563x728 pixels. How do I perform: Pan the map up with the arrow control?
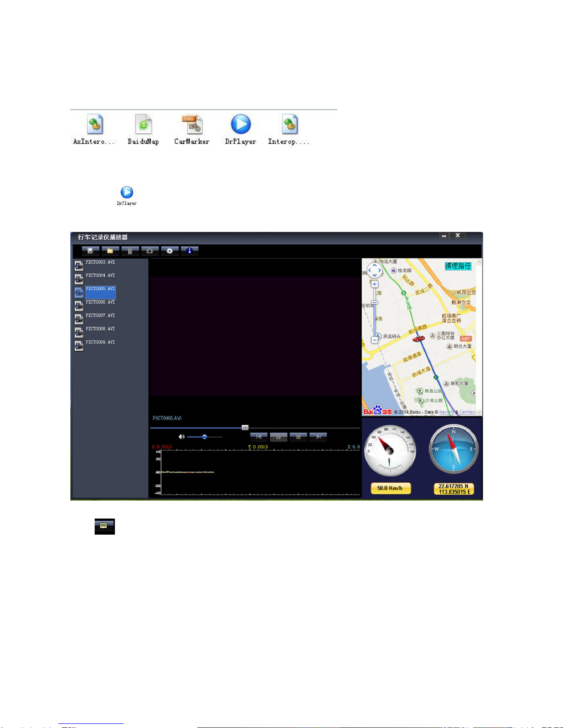point(375,265)
